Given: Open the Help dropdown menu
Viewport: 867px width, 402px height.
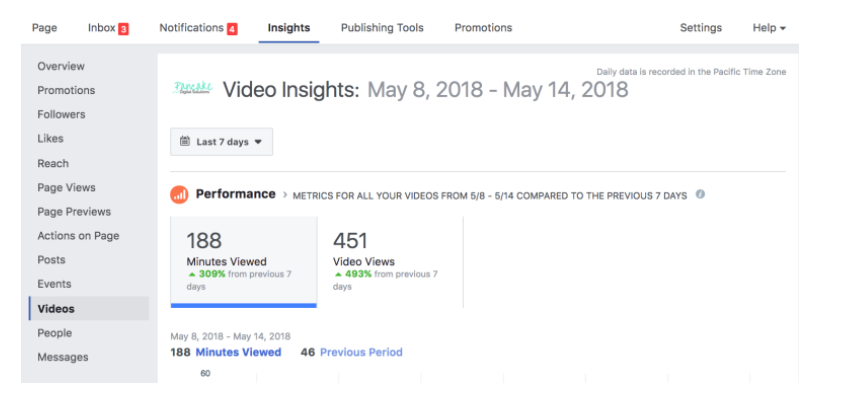Looking at the screenshot, I should 769,28.
